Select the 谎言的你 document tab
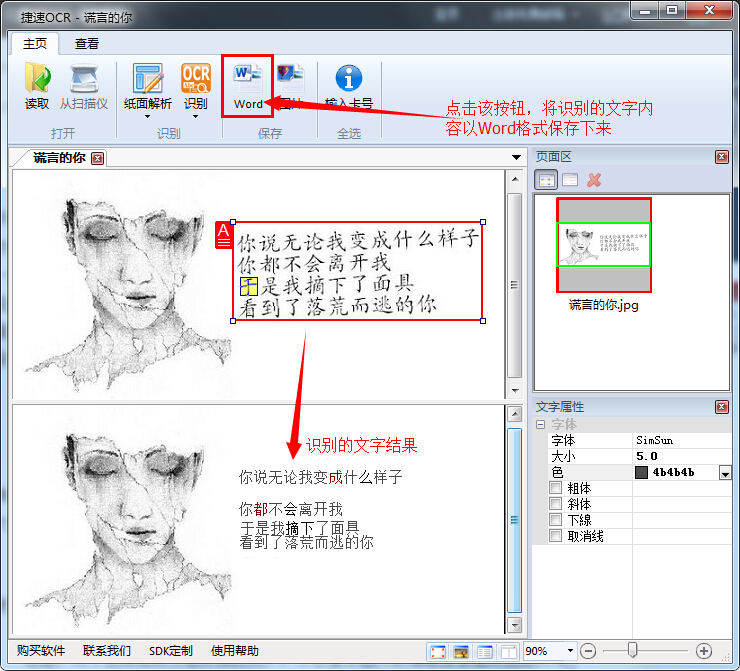This screenshot has width=740, height=671. [59, 158]
